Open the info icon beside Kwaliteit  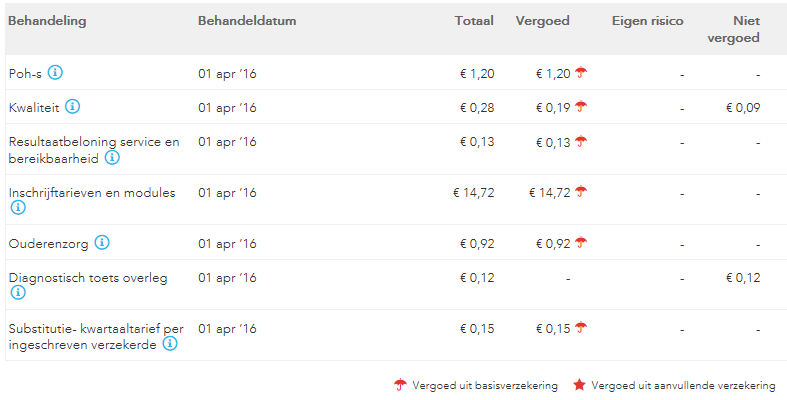73,107
